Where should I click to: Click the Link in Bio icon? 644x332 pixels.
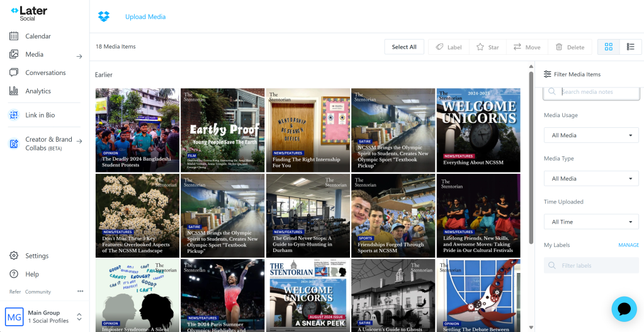(x=14, y=115)
